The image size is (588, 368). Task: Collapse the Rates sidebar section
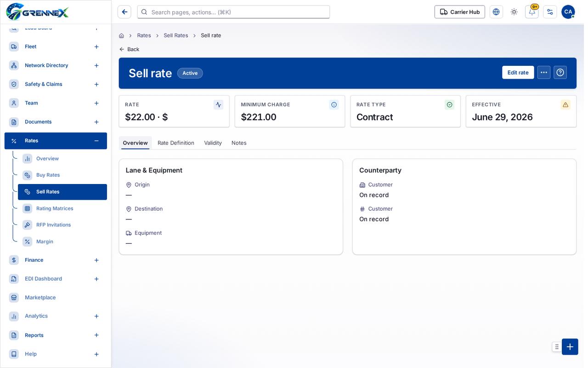pos(96,141)
